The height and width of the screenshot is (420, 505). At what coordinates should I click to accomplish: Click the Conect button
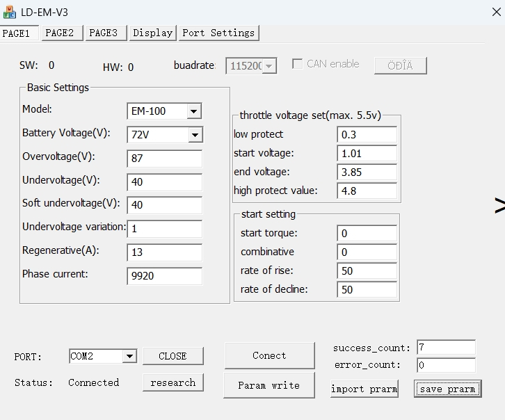(x=269, y=355)
